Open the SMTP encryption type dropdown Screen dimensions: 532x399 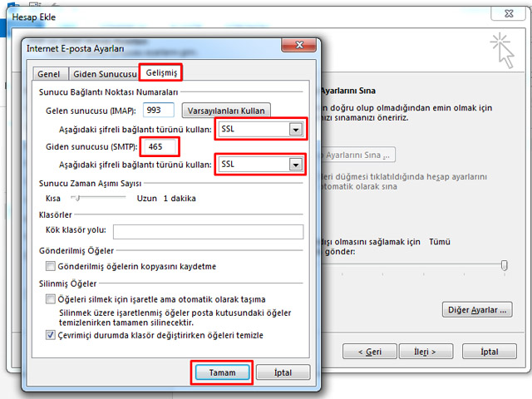point(294,165)
